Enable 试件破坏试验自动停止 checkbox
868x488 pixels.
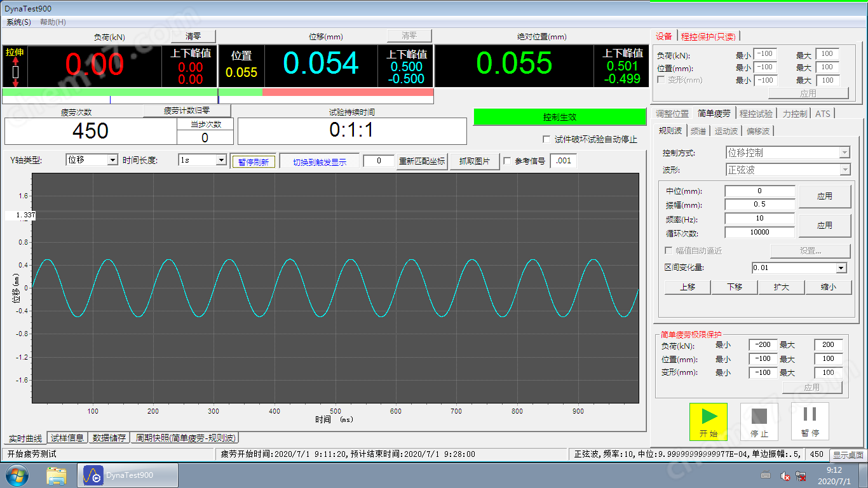click(x=546, y=139)
